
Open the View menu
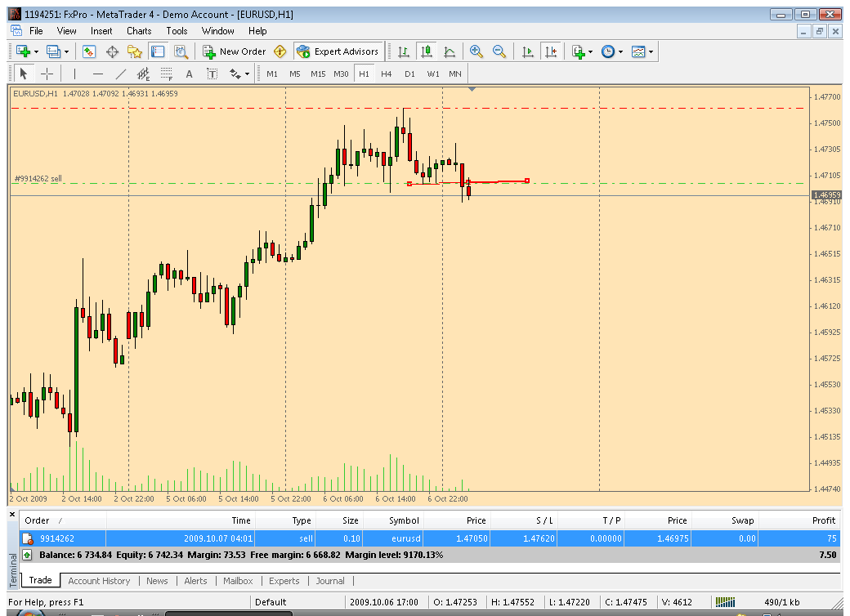coord(67,31)
